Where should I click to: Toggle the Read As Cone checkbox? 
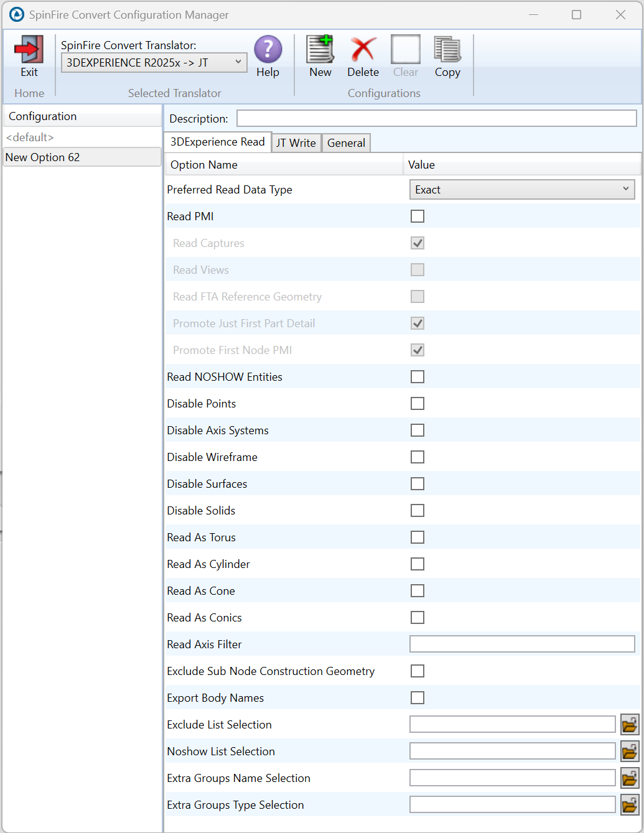pyautogui.click(x=418, y=591)
